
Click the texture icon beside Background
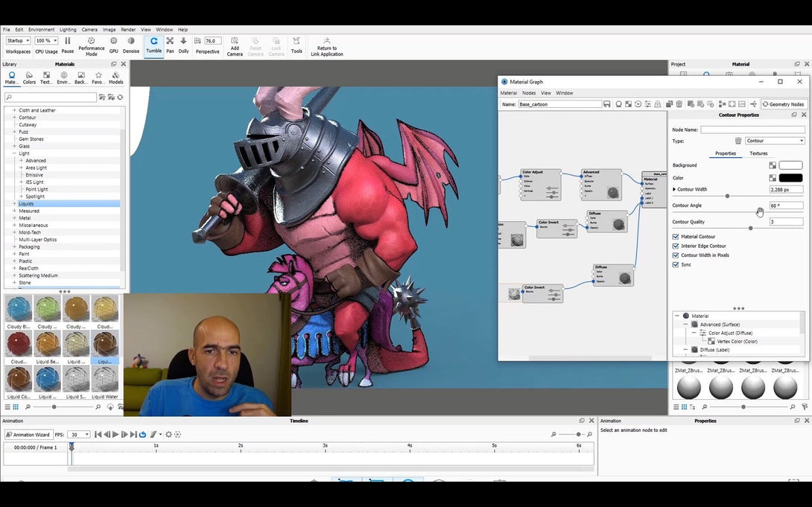coord(772,165)
